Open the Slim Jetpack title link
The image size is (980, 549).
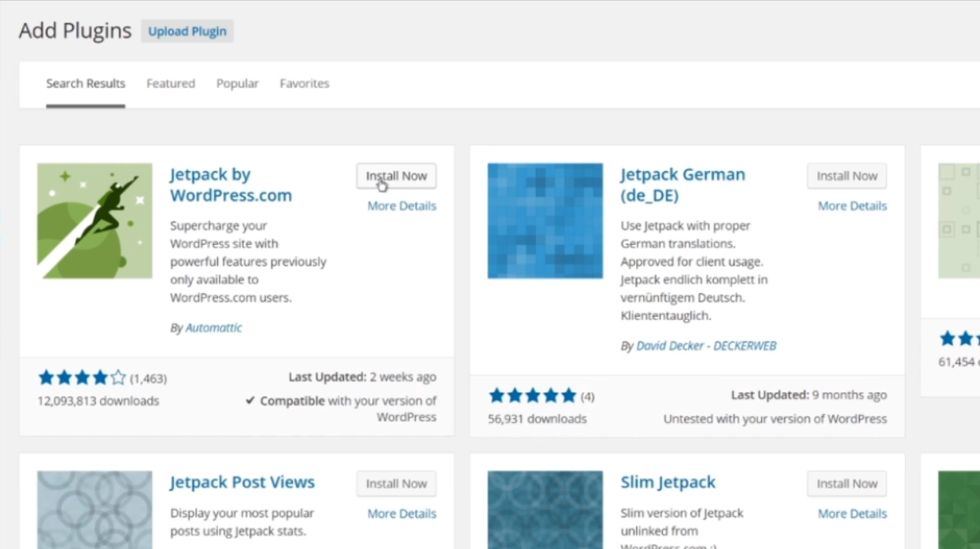(668, 482)
